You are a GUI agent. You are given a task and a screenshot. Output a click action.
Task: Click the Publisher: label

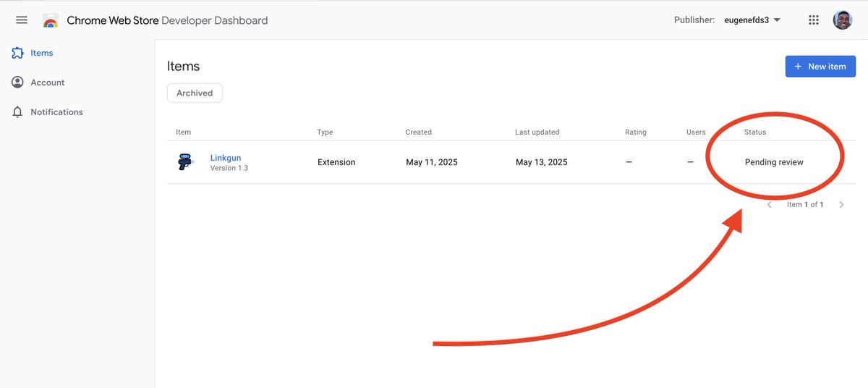(x=694, y=20)
